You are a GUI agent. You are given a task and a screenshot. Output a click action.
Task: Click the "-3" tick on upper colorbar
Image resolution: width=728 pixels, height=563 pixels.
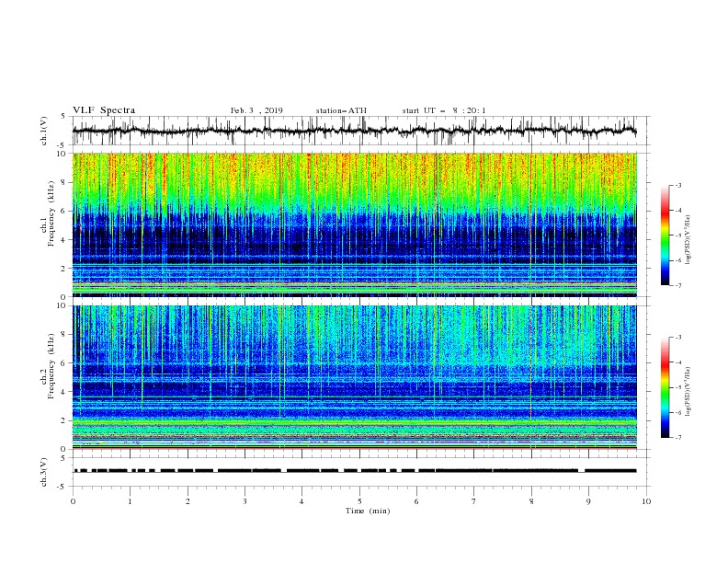[x=678, y=185]
